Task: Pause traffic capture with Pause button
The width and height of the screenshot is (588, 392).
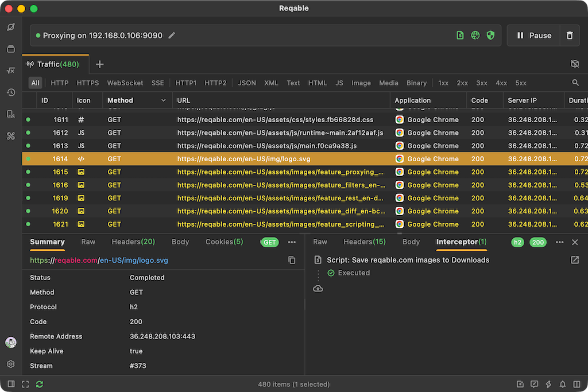Action: pos(533,36)
